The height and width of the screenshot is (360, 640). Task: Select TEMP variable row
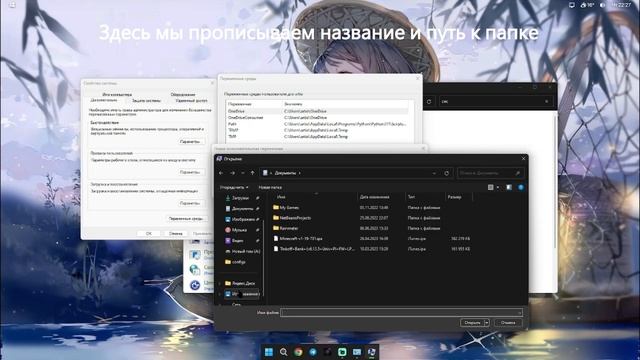coord(318,130)
